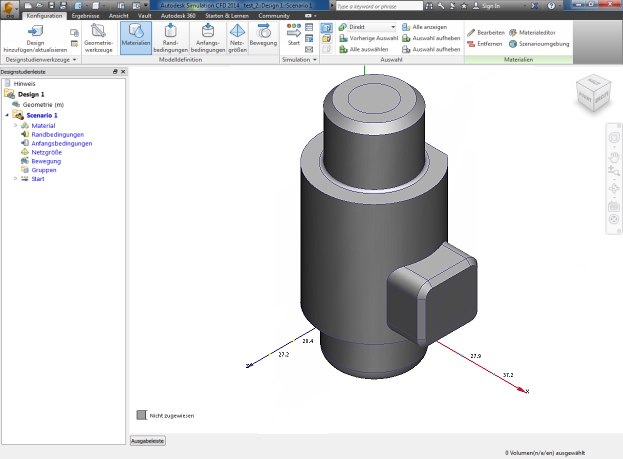This screenshot has height=459, width=623.
Task: Select Randbedingungen in the tree
Action: point(58,134)
